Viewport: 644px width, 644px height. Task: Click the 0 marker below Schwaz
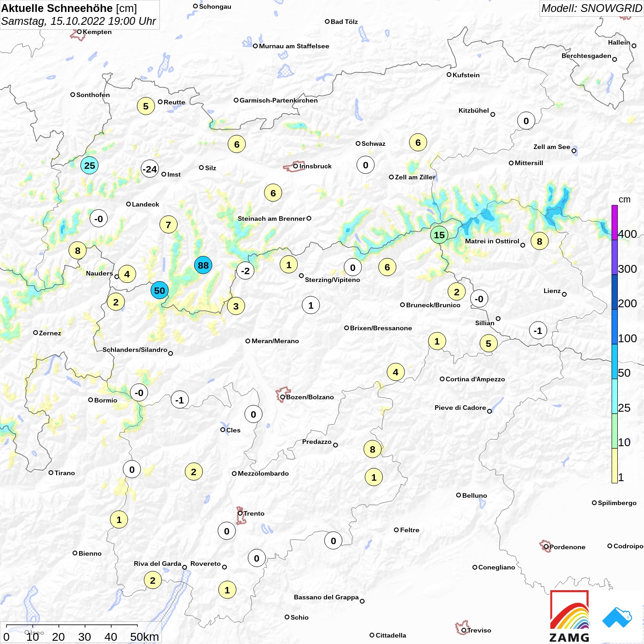[366, 165]
